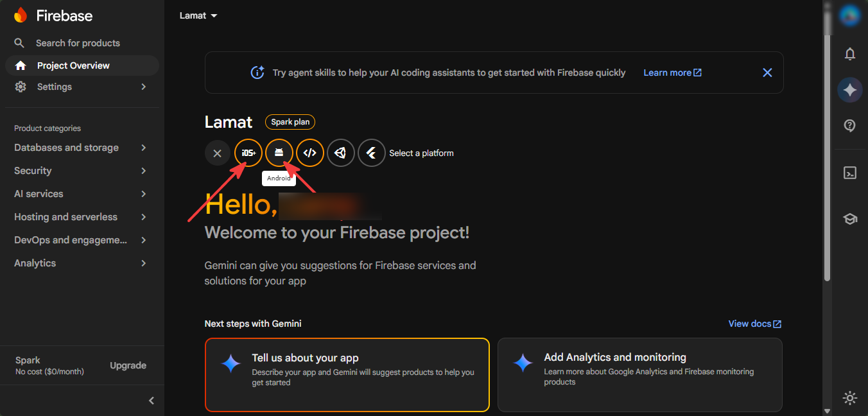Viewport: 868px width, 416px height.
Task: Open the notifications bell
Action: (x=850, y=54)
